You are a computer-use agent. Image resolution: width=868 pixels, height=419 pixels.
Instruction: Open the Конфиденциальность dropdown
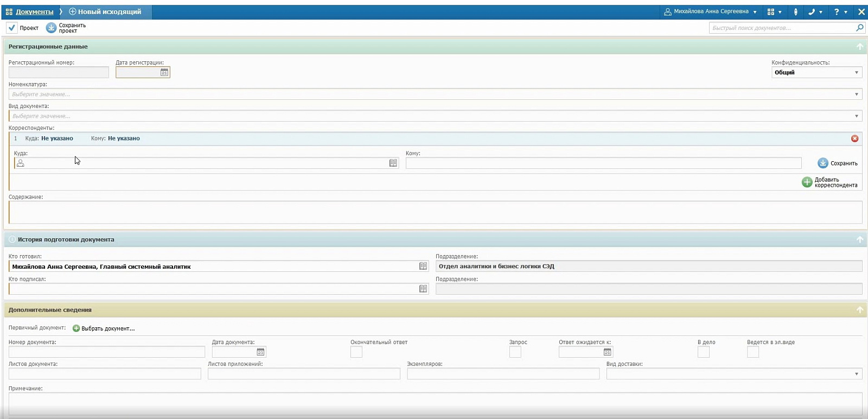click(x=817, y=72)
